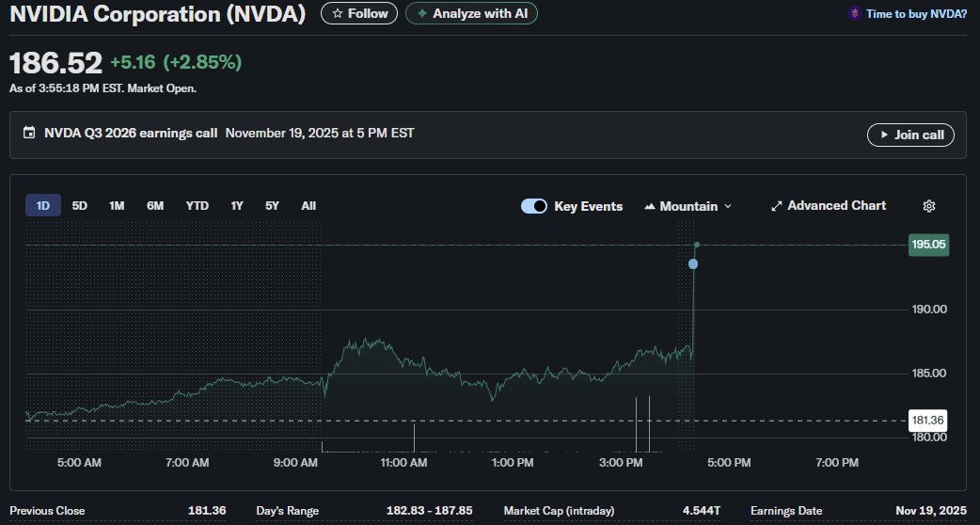The width and height of the screenshot is (980, 525).
Task: Click the Previous Close value 181.36
Action: pyautogui.click(x=207, y=511)
